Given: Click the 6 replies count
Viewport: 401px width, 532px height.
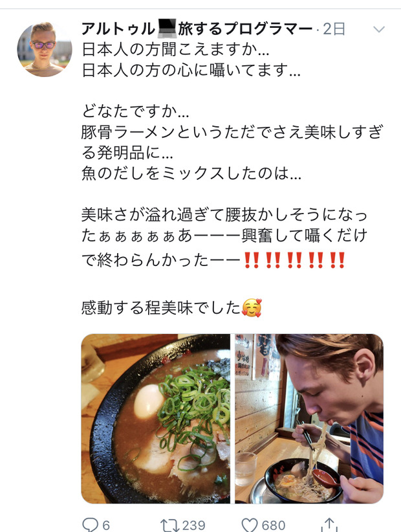Looking at the screenshot, I should point(106,526).
